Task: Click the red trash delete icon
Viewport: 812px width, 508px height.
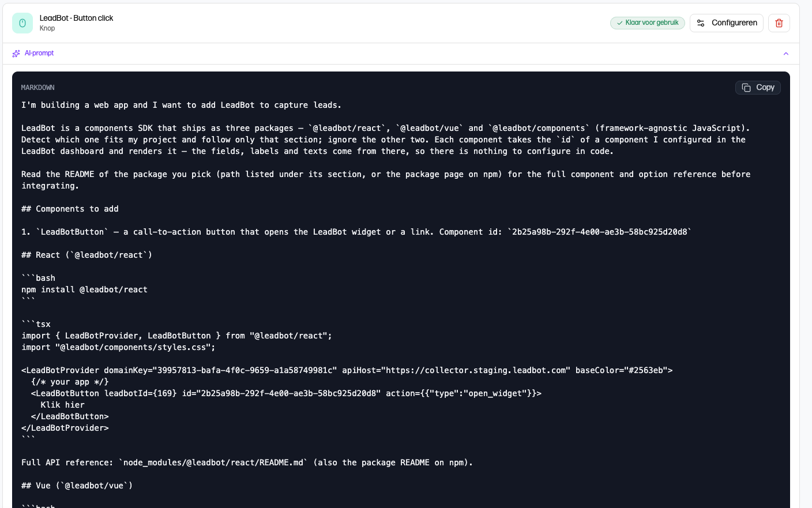Action: (x=779, y=23)
